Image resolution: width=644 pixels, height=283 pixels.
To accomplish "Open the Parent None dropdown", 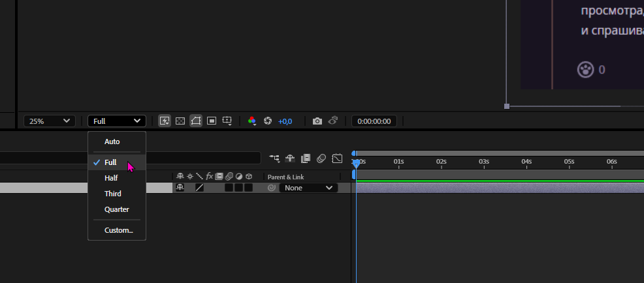I will [308, 188].
